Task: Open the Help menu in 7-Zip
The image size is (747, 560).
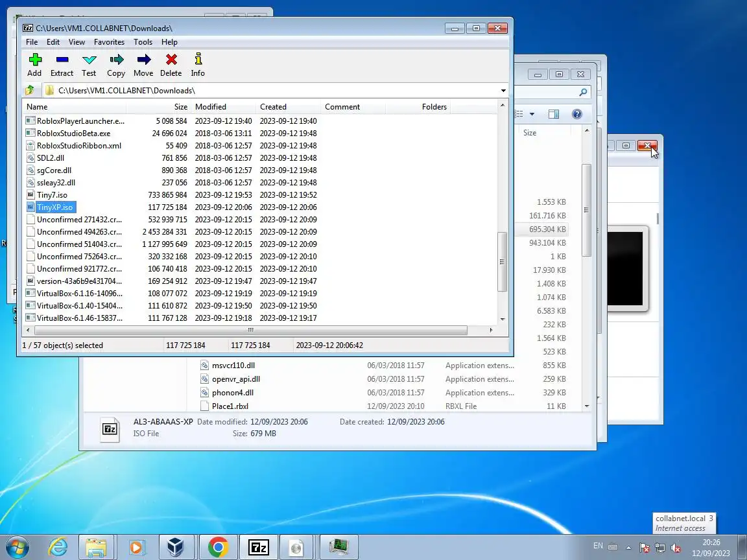Action: tap(169, 42)
